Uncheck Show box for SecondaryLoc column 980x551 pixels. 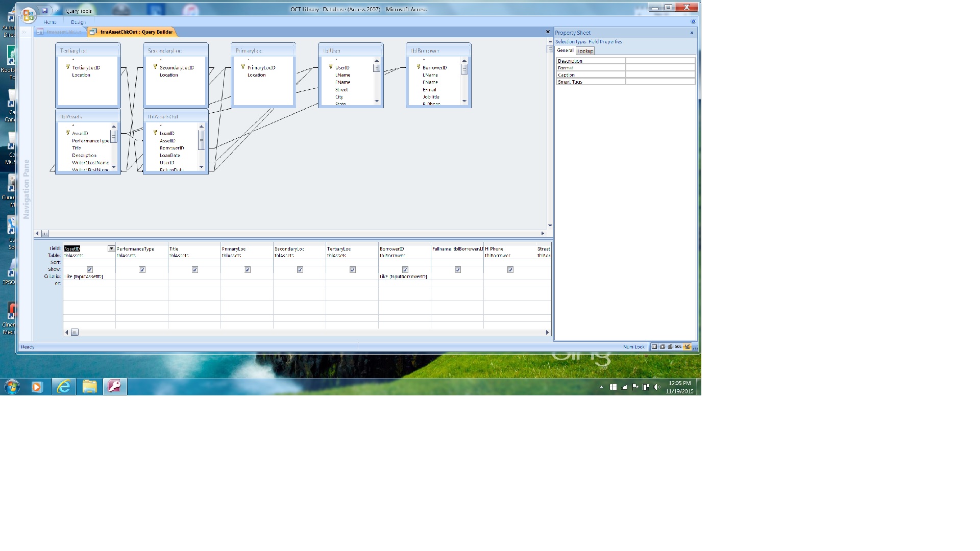point(300,269)
